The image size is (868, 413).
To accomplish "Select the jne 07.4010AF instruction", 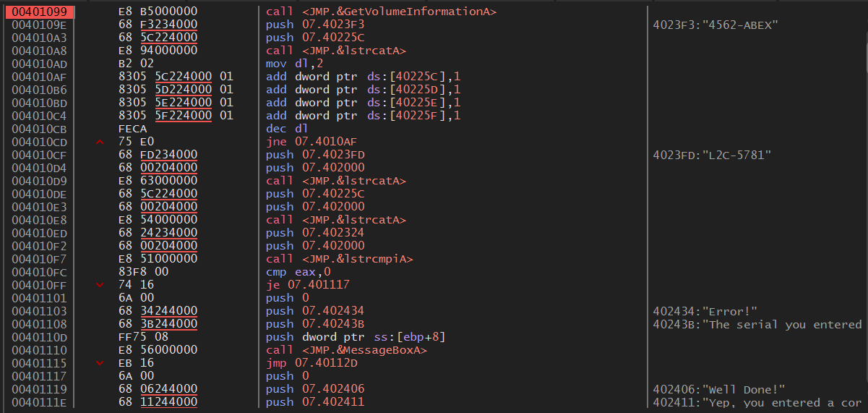I will tap(314, 142).
